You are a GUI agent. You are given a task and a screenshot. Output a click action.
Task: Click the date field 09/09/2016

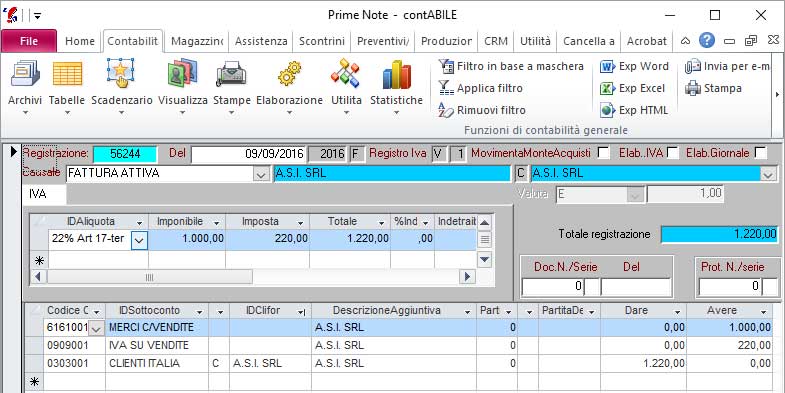click(x=248, y=154)
